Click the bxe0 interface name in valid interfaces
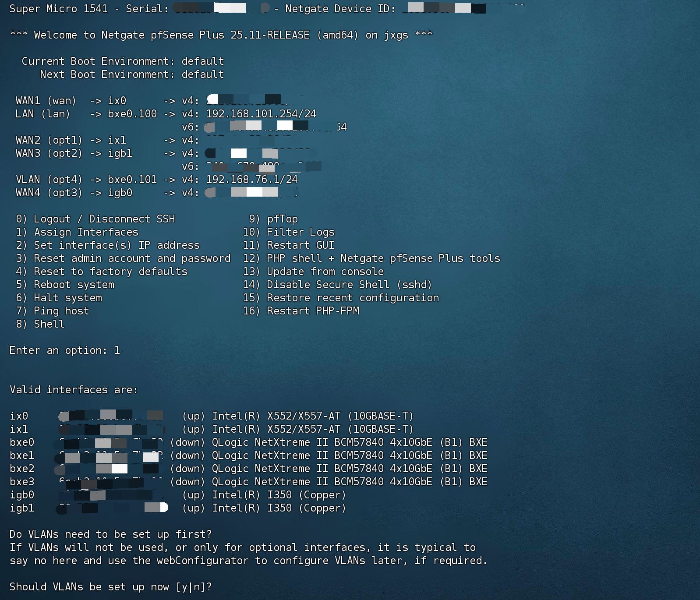 (x=22, y=442)
